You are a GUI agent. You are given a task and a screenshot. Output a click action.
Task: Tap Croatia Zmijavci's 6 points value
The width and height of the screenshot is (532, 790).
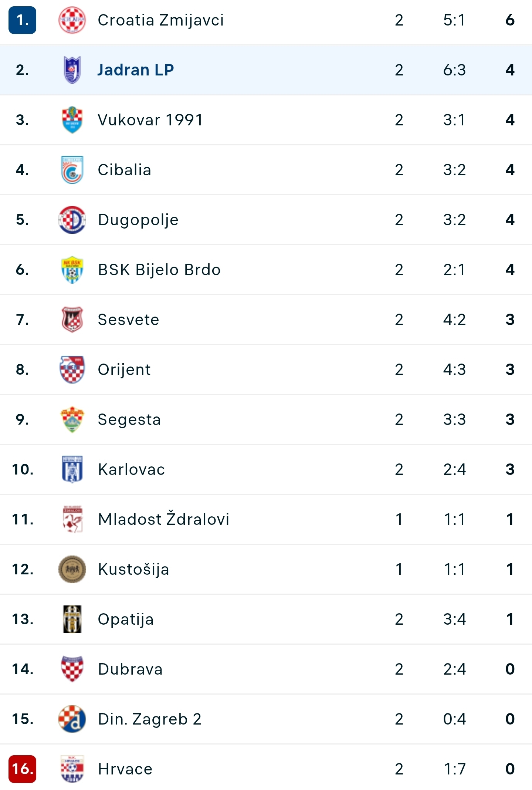coord(510,20)
